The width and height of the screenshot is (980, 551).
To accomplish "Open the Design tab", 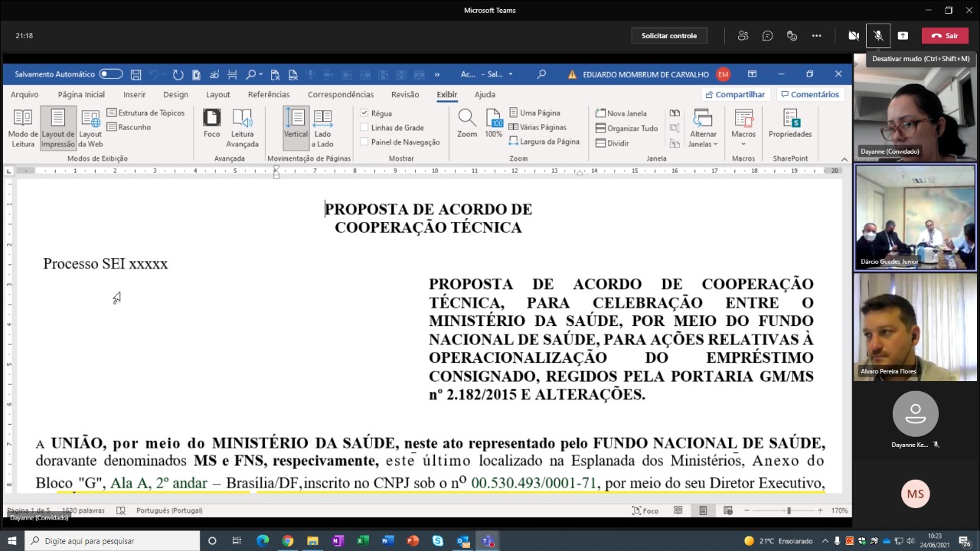I will [x=175, y=94].
